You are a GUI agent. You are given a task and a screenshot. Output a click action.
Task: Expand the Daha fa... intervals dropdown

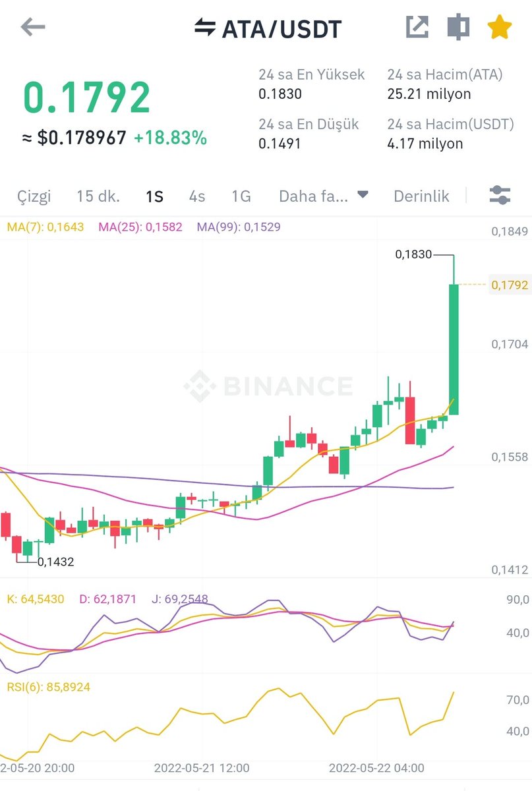tap(324, 196)
